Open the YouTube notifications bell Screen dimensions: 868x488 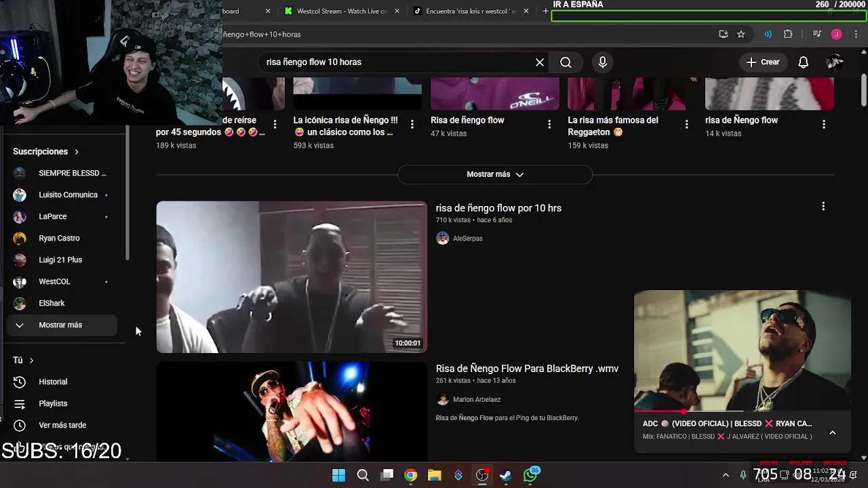click(x=803, y=62)
